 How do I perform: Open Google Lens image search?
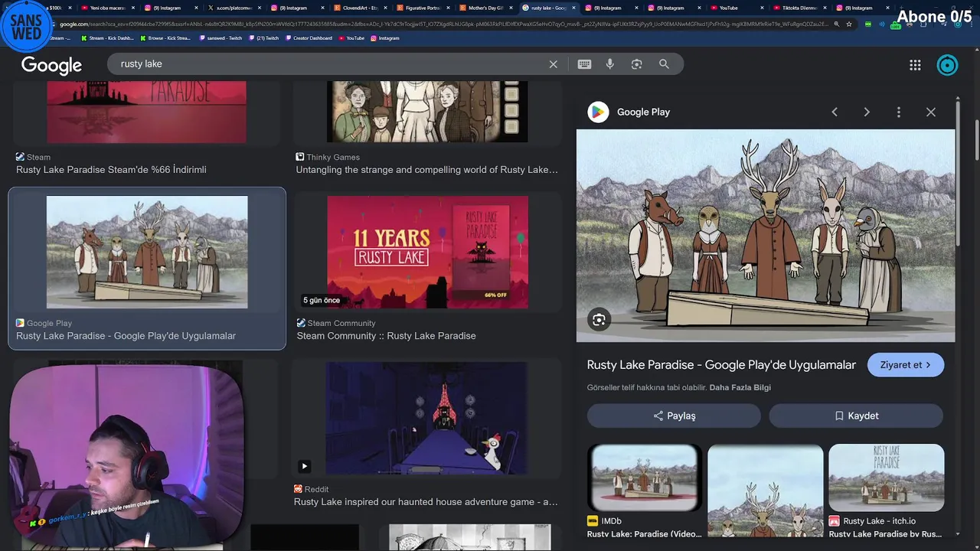[636, 64]
